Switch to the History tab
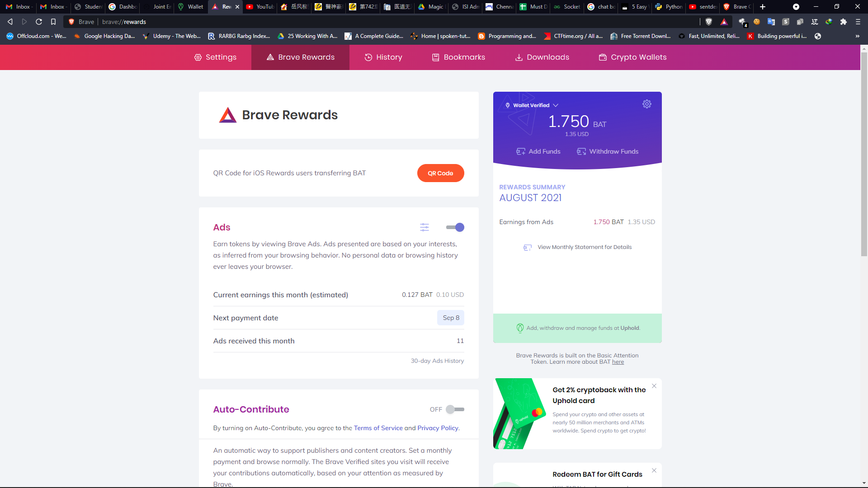The height and width of the screenshot is (488, 868). click(x=383, y=57)
